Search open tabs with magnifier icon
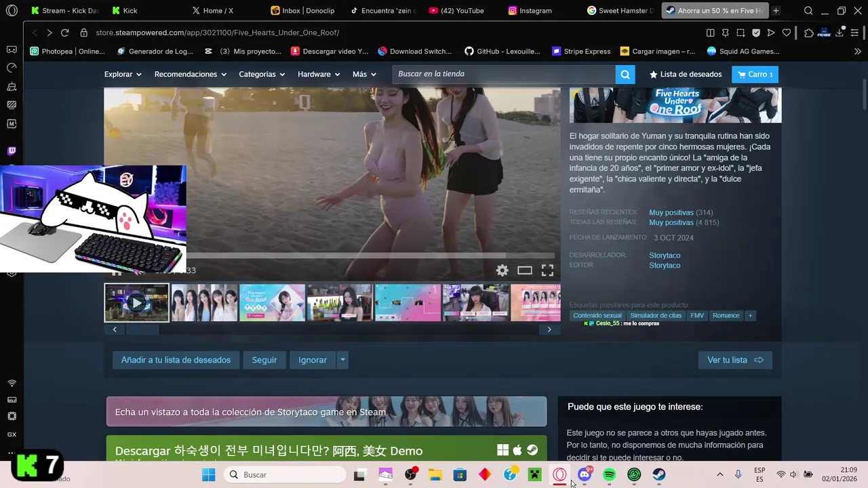868x488 pixels. pyautogui.click(x=808, y=11)
